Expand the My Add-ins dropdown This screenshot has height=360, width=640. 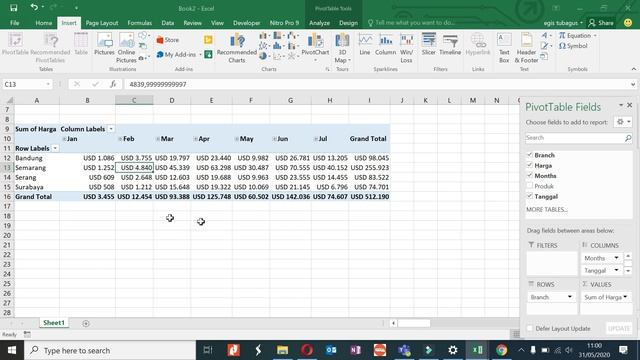tap(200, 55)
